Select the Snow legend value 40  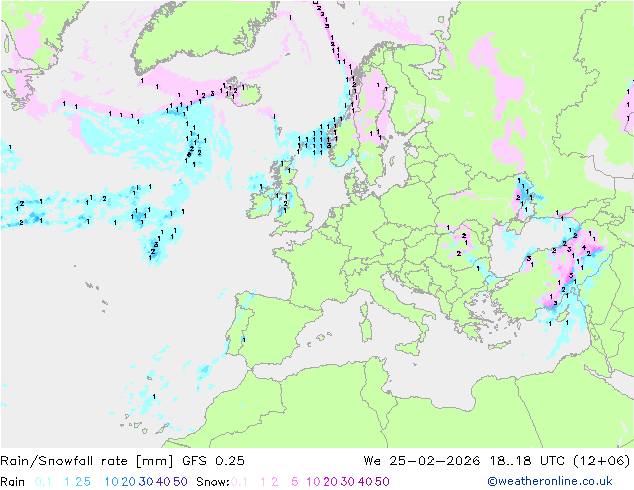[365, 482]
